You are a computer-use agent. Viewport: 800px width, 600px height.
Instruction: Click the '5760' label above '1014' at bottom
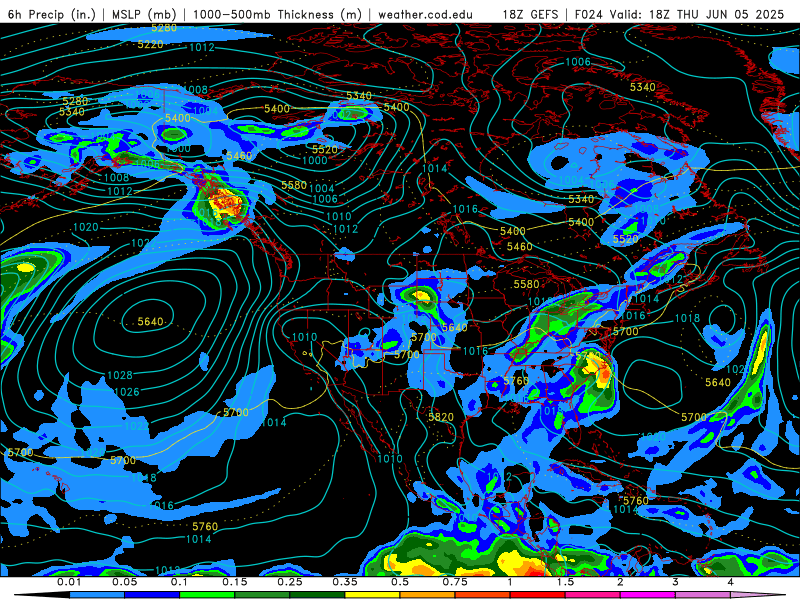pos(205,526)
